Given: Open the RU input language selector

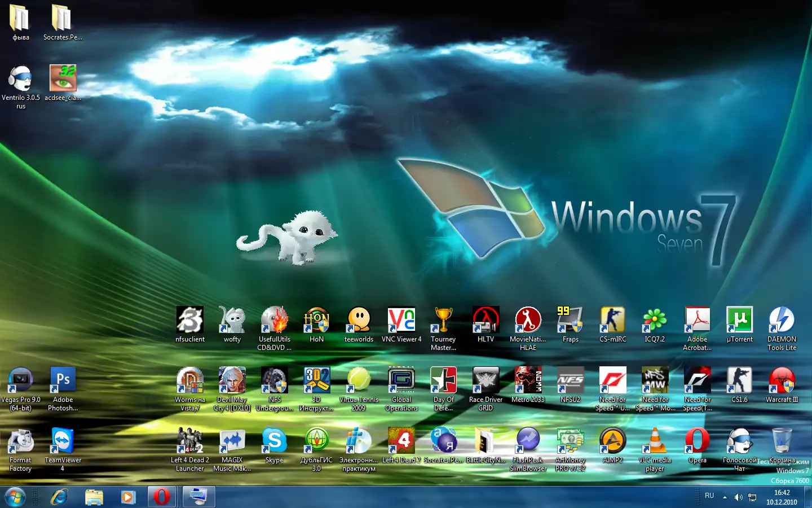Looking at the screenshot, I should pyautogui.click(x=709, y=496).
